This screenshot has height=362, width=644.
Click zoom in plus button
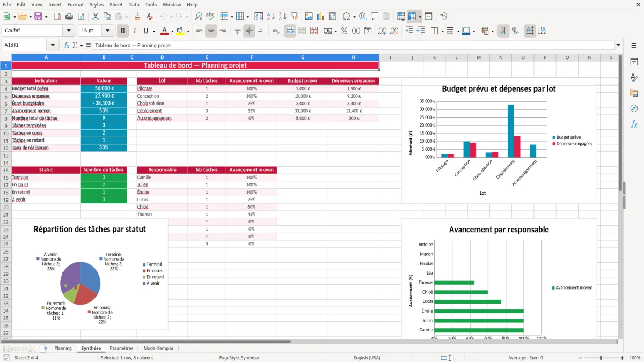623,358
